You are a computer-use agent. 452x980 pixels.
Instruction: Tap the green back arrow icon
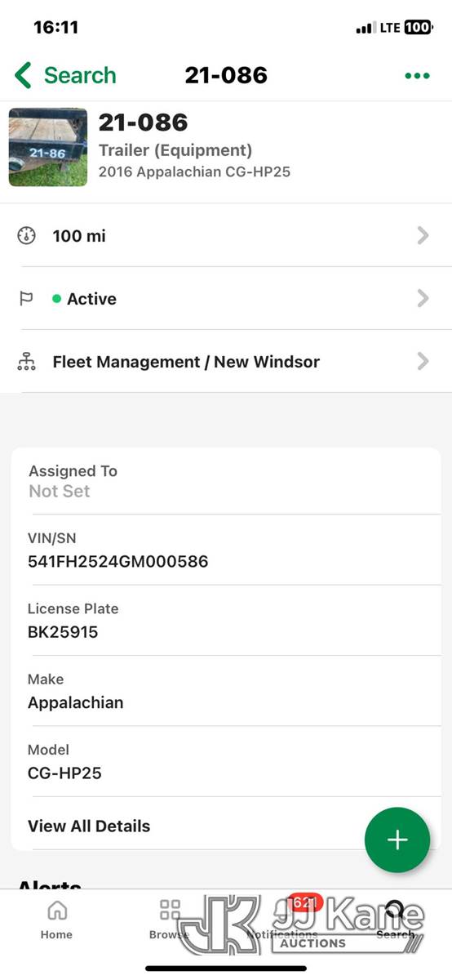(23, 75)
